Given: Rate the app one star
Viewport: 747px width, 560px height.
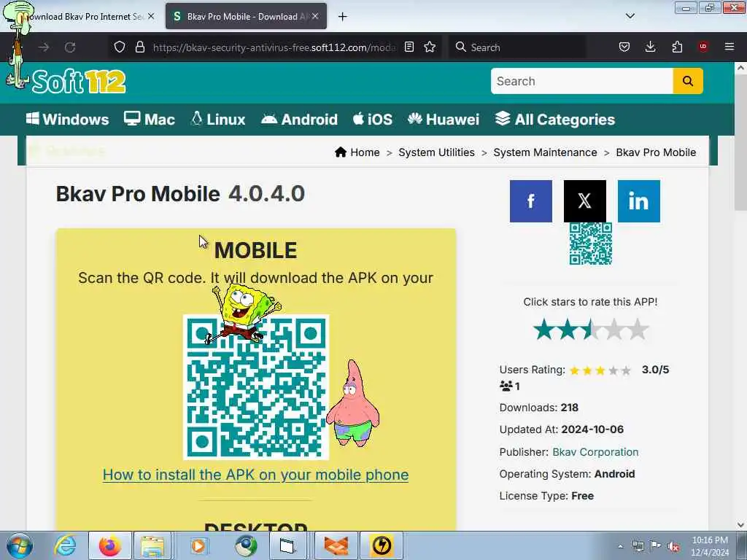Looking at the screenshot, I should coord(543,330).
